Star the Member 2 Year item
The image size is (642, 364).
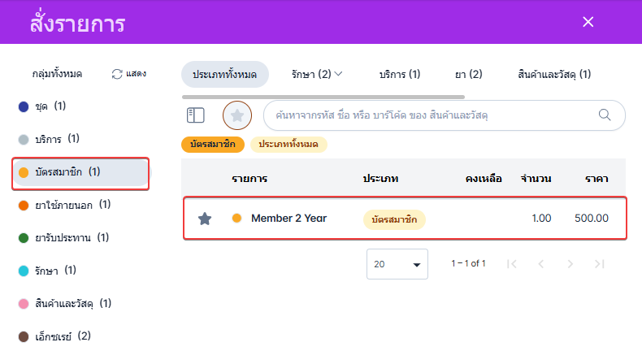tap(205, 219)
